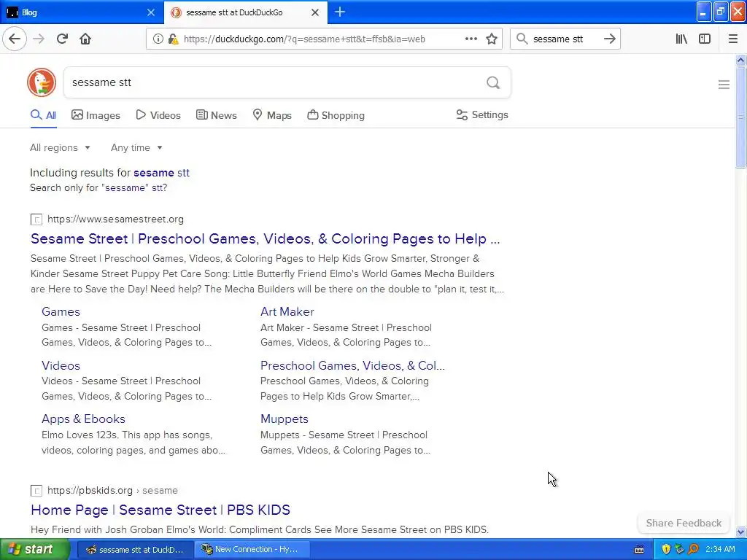Open Sesame Street Preschool Games result title
The width and height of the screenshot is (747, 560).
[266, 238]
